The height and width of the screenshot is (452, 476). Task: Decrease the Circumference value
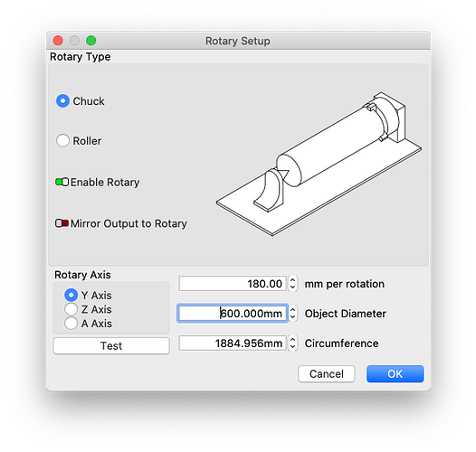pyautogui.click(x=292, y=347)
